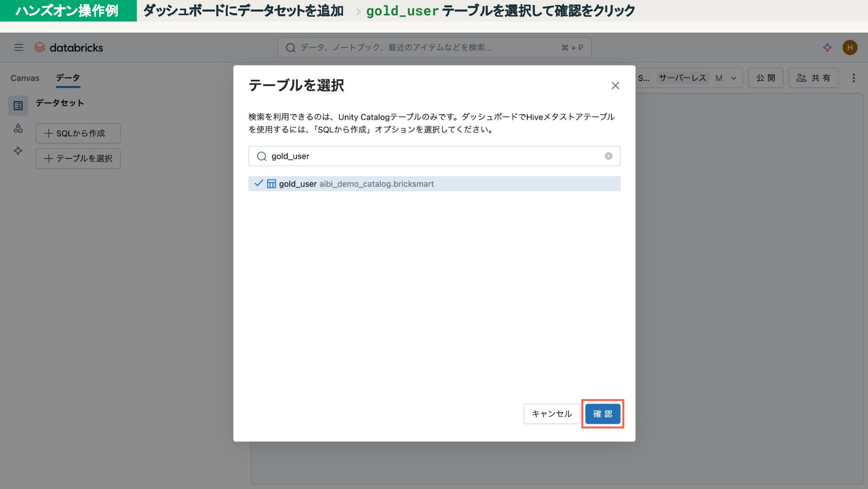This screenshot has height=489, width=868.
Task: Click the SQLから作成 button
Action: point(78,134)
